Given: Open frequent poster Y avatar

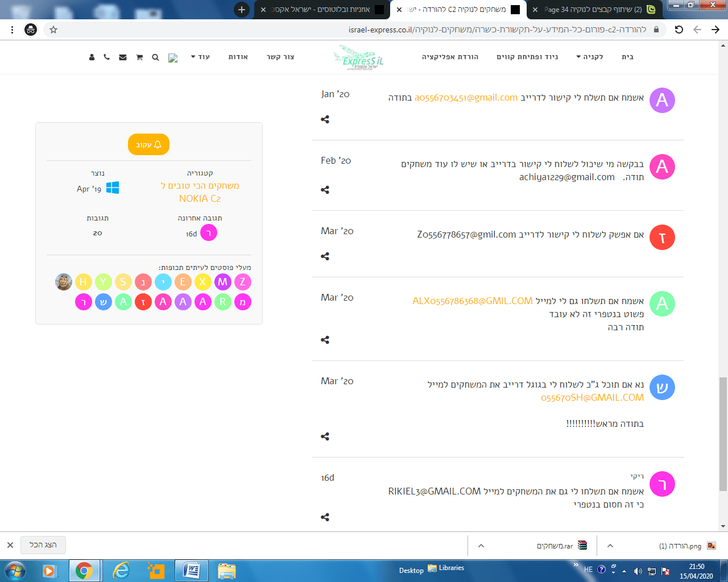Looking at the screenshot, I should [x=104, y=282].
